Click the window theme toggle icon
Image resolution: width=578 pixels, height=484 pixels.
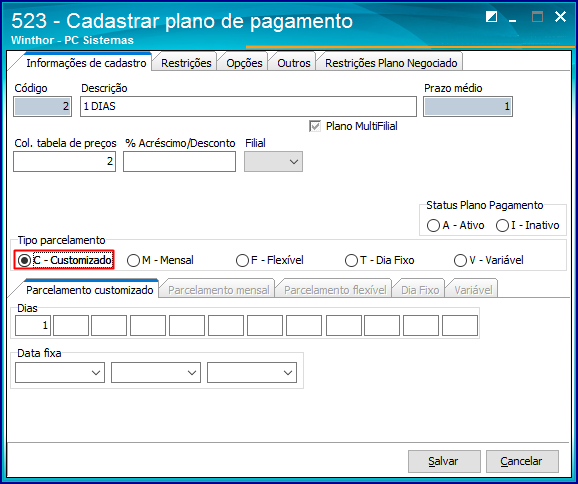pyautogui.click(x=491, y=17)
